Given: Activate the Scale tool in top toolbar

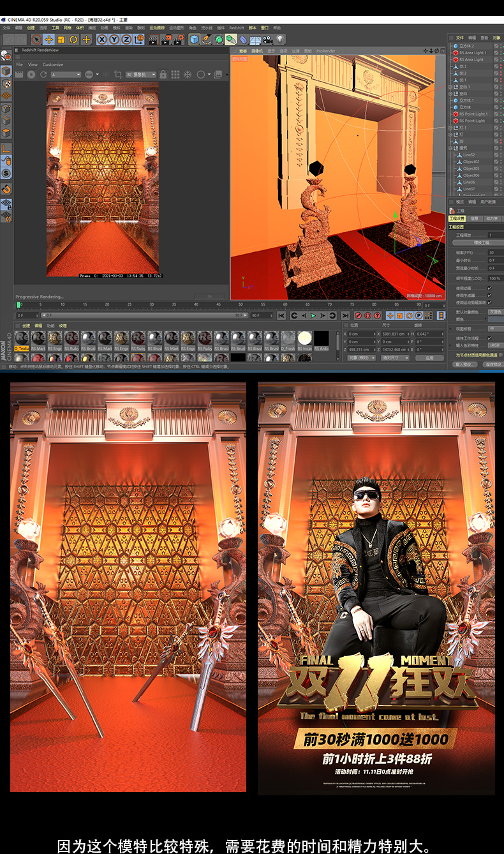Looking at the screenshot, I should coord(61,40).
